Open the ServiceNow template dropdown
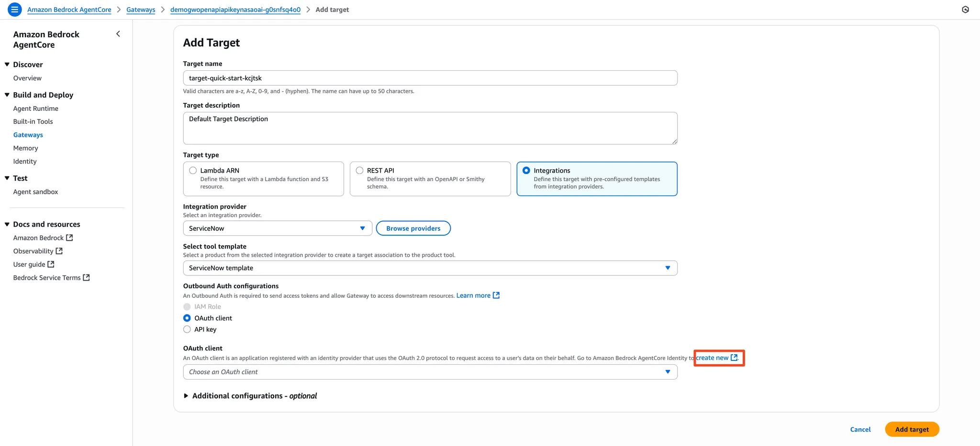 pos(430,268)
